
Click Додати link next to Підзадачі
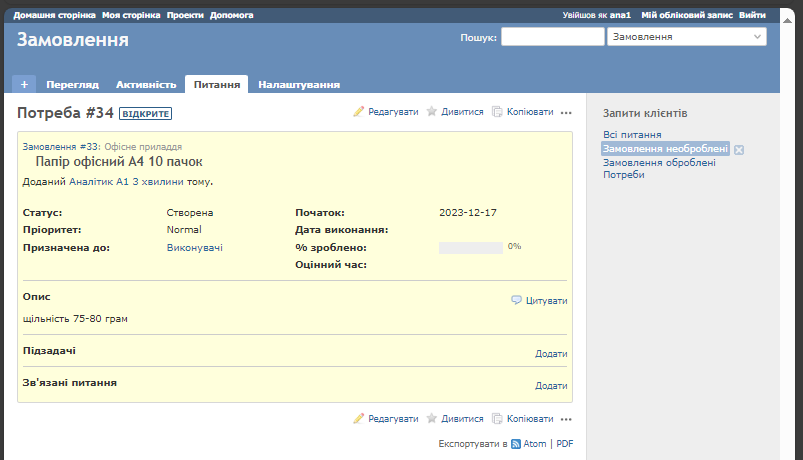551,354
